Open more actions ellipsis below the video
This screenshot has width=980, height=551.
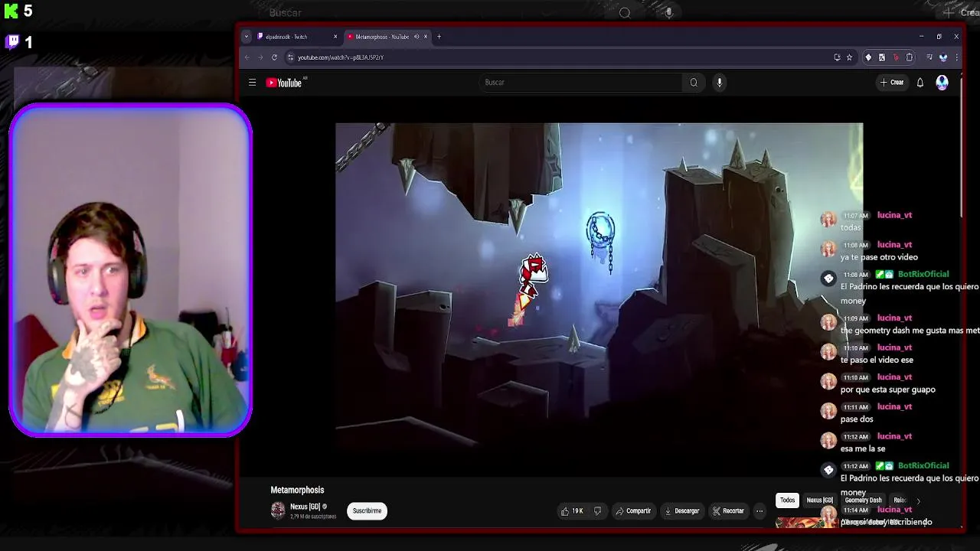759,511
